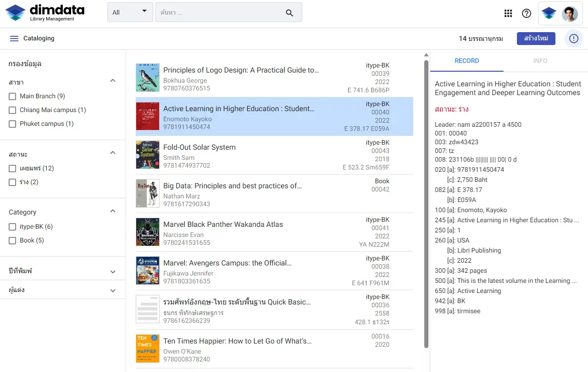
Task: Click call number YA N222M
Action: click(x=374, y=244)
